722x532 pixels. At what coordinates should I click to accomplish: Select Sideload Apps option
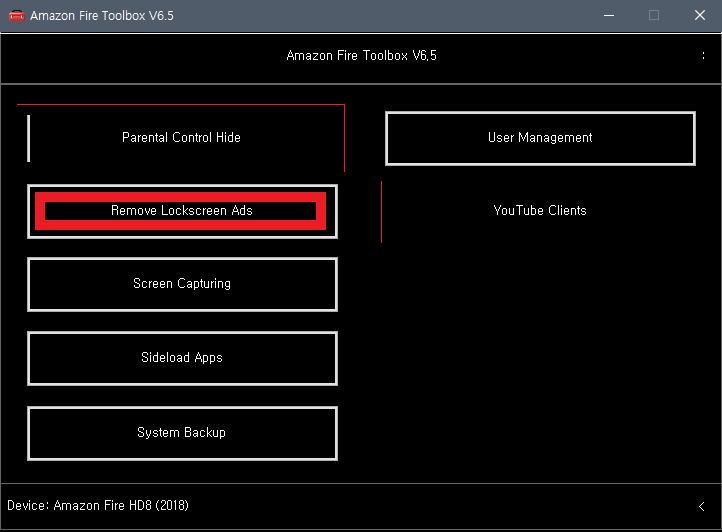pos(182,358)
